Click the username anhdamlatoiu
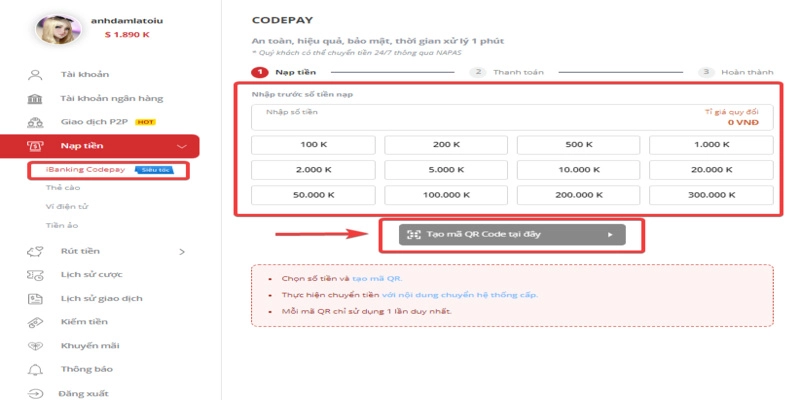Screen dimensions: 800x400 pyautogui.click(x=127, y=21)
